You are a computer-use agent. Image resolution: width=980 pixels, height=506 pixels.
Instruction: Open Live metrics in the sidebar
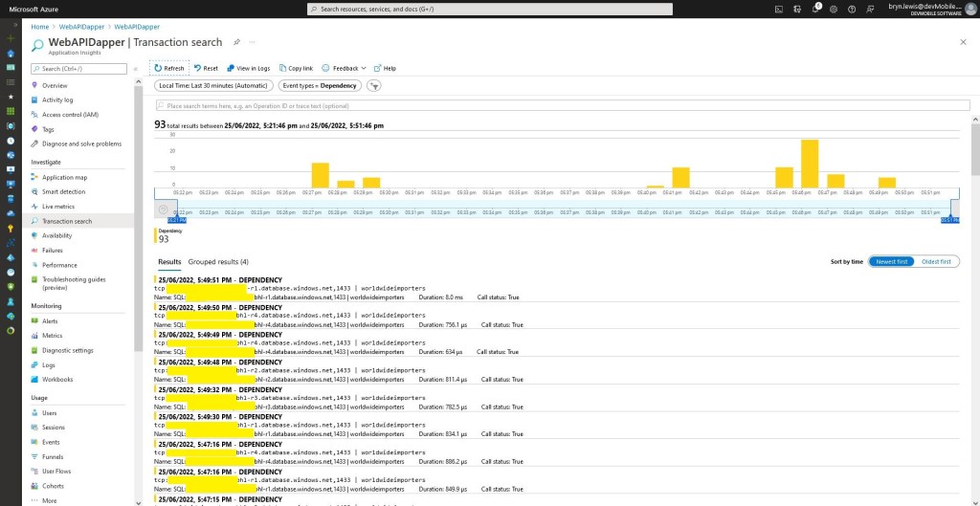pos(58,207)
